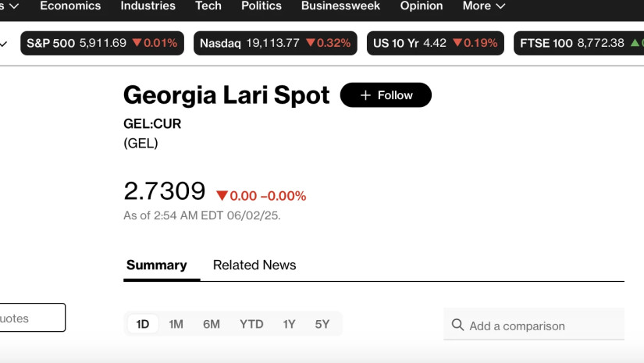Open the Opinion section
Screen dimensions: 644x363
click(422, 6)
